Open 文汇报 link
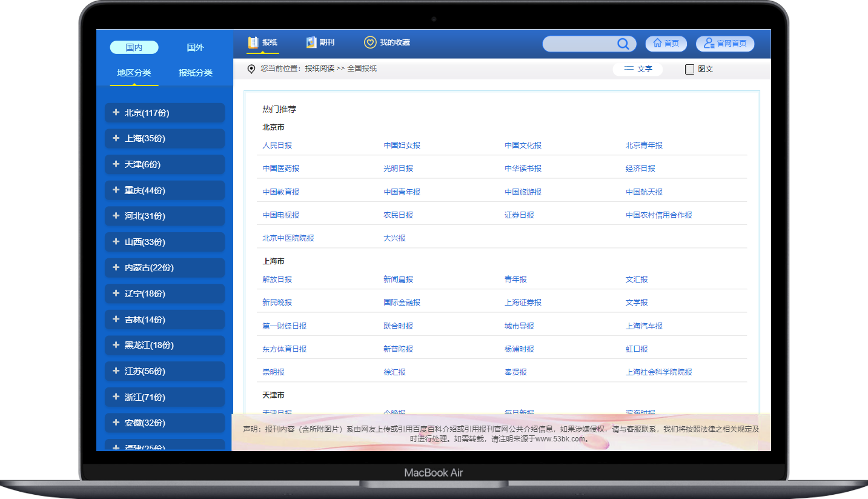The width and height of the screenshot is (868, 499). click(x=637, y=280)
